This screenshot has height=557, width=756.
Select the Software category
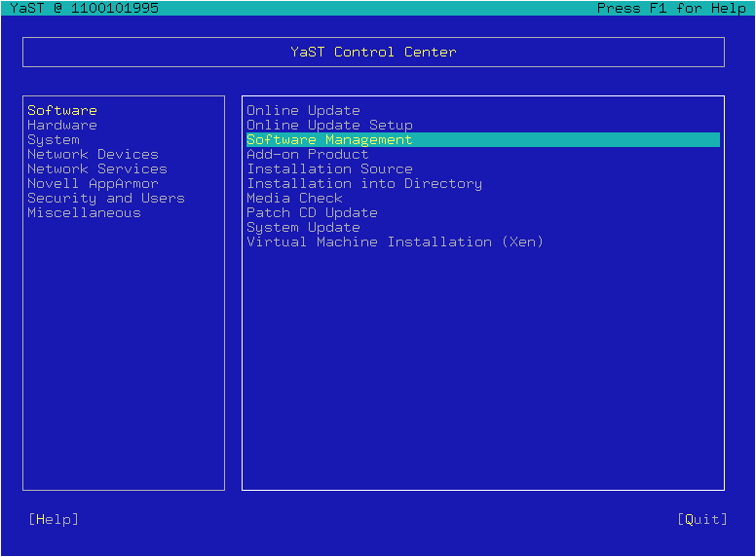click(62, 110)
